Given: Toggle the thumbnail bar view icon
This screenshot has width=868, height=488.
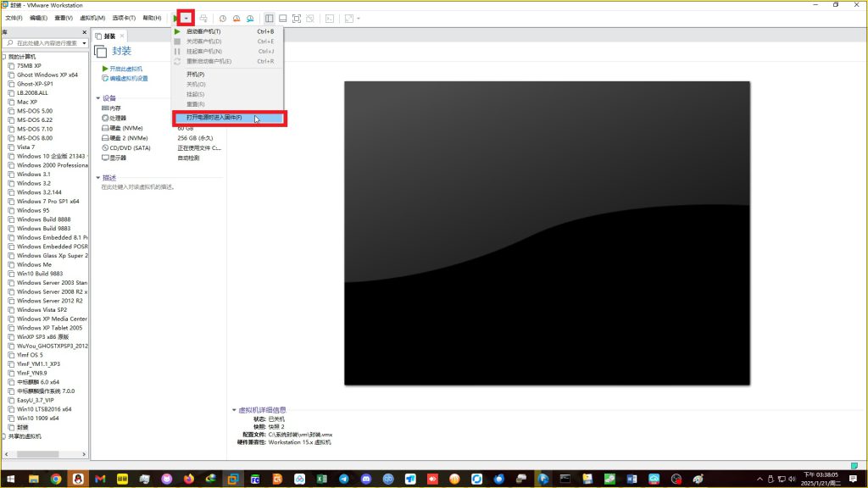Looking at the screenshot, I should pyautogui.click(x=282, y=18).
